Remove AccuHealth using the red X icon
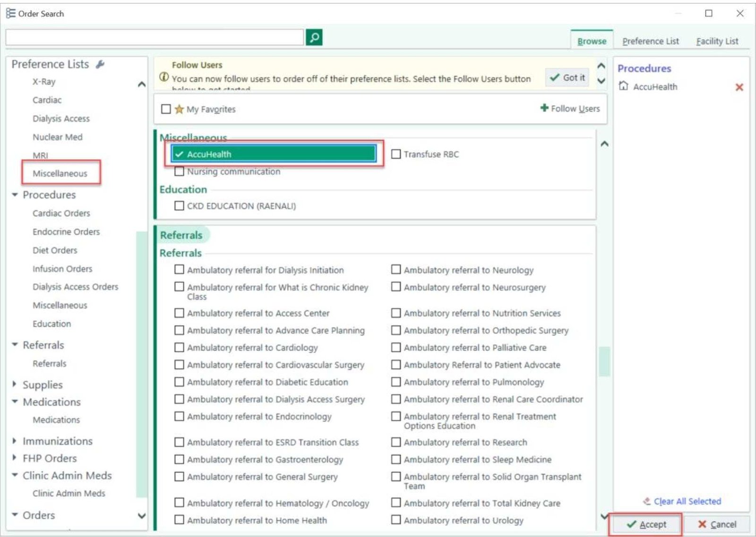 [x=739, y=87]
